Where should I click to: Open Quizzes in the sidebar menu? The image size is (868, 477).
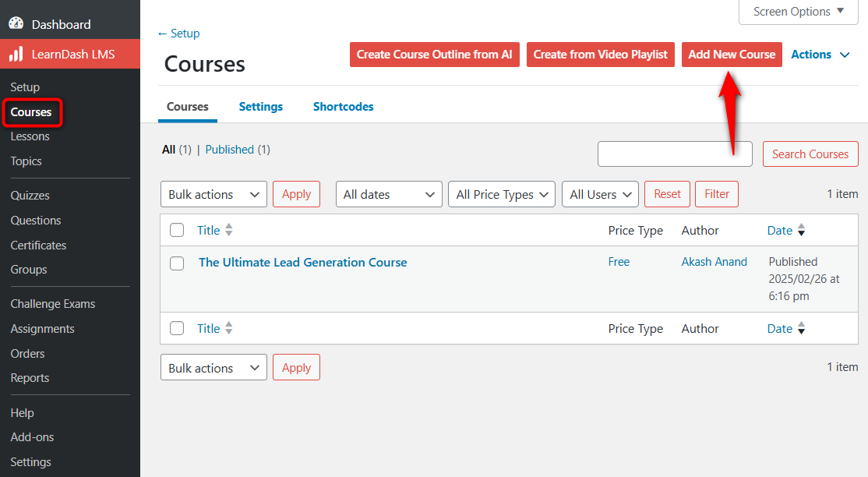(30, 196)
